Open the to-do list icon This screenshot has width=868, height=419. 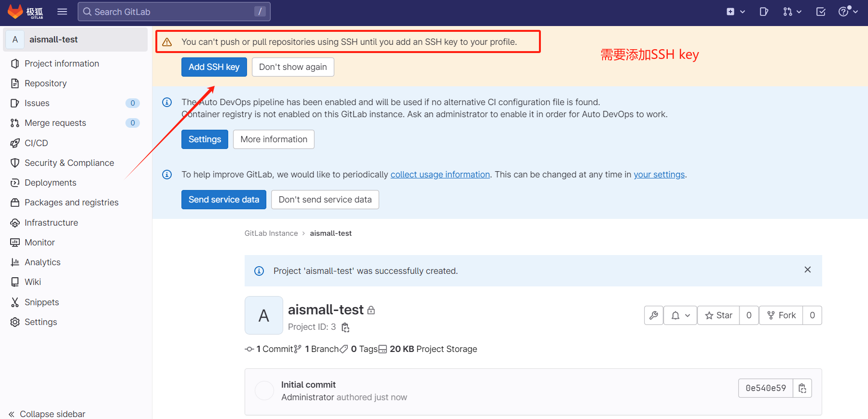(x=821, y=12)
